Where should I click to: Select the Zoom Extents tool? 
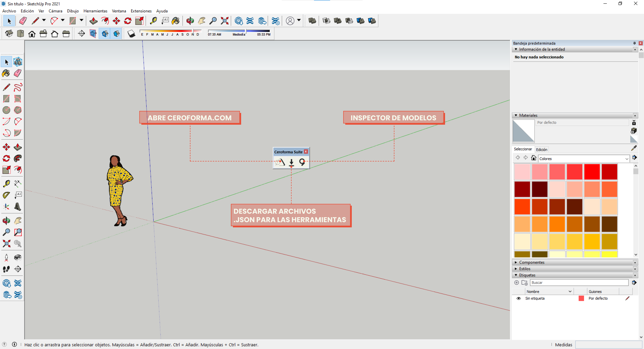[224, 21]
